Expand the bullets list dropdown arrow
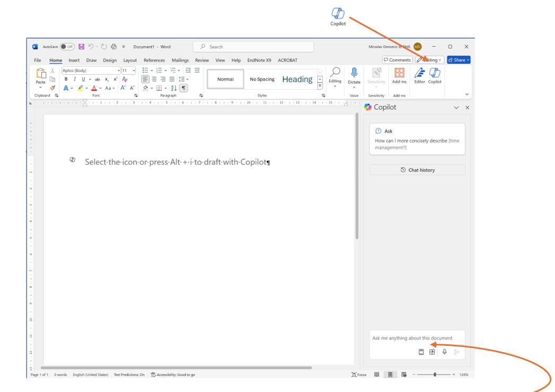555x392 pixels. coord(152,71)
